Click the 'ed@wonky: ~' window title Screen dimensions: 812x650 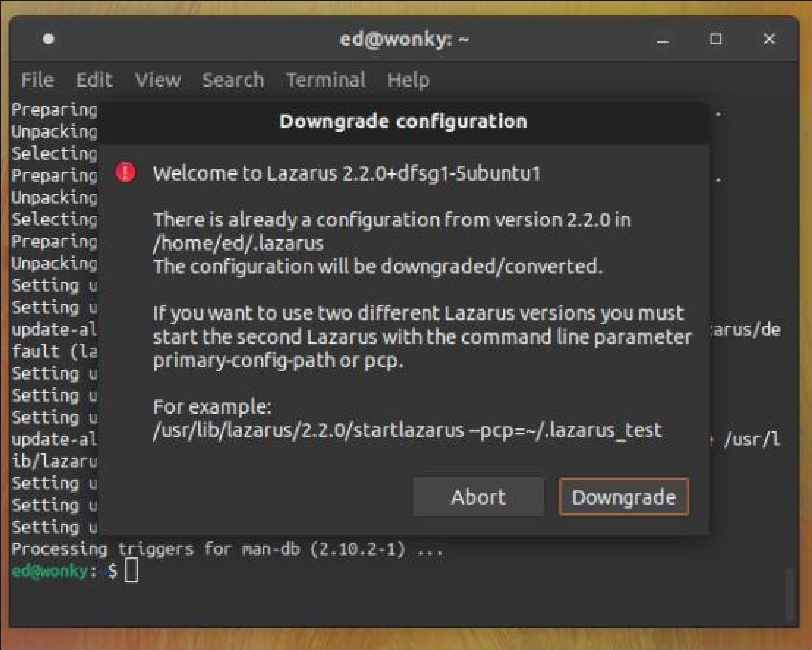[404, 40]
